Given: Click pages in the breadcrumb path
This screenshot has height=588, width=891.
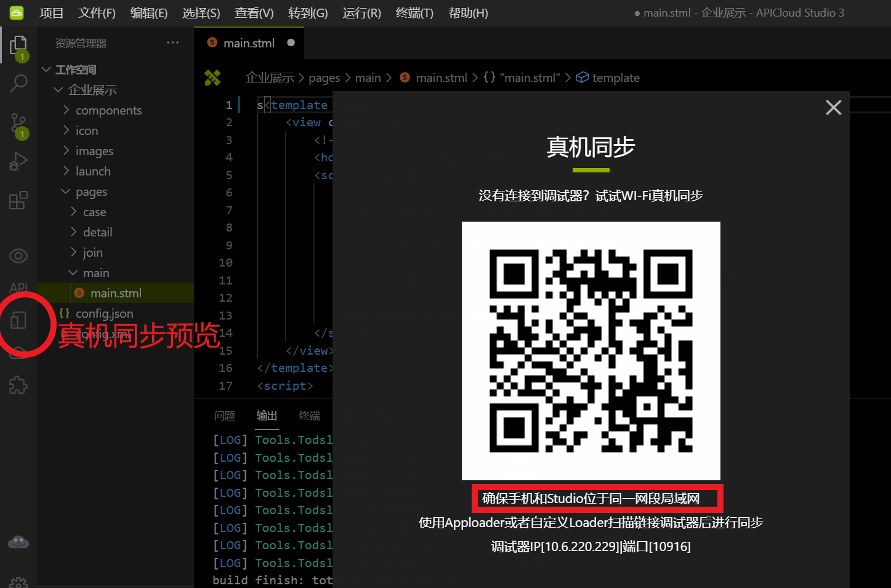Looking at the screenshot, I should pyautogui.click(x=325, y=78).
